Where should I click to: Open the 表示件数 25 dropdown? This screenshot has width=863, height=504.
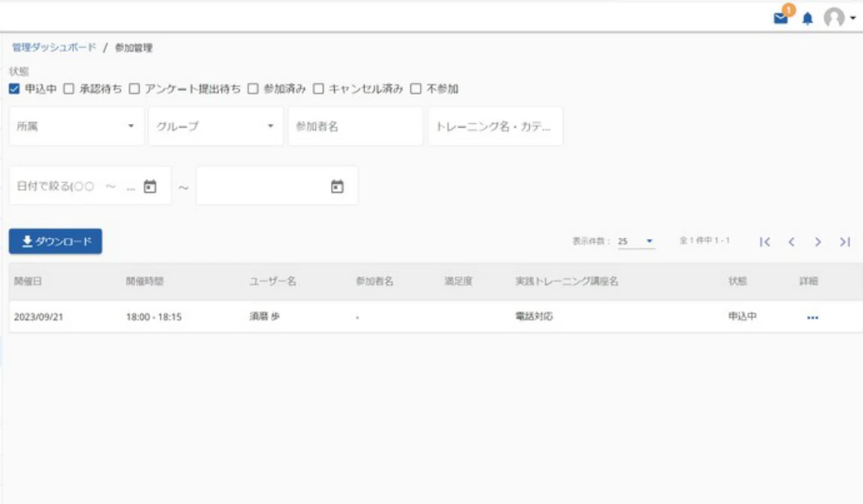[636, 241]
